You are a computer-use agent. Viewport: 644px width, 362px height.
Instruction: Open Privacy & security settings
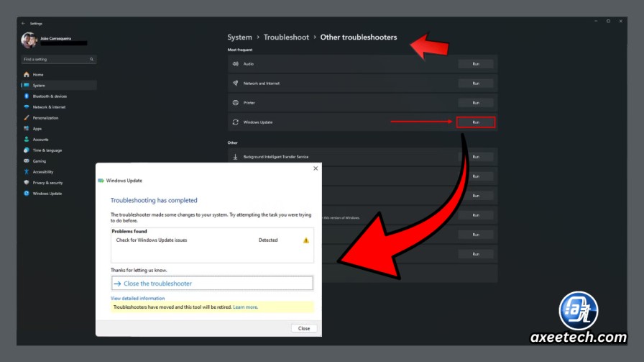(x=47, y=183)
